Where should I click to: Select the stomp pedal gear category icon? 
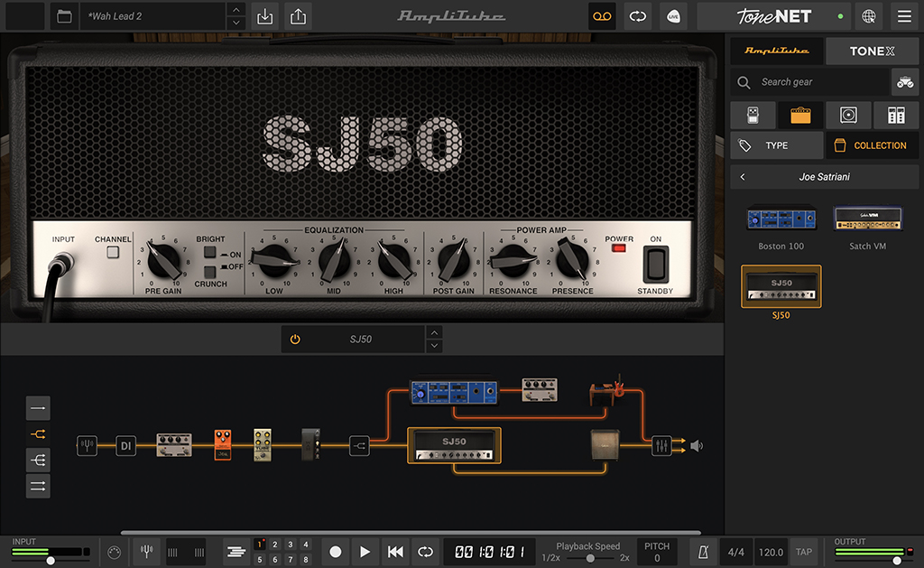pyautogui.click(x=753, y=115)
